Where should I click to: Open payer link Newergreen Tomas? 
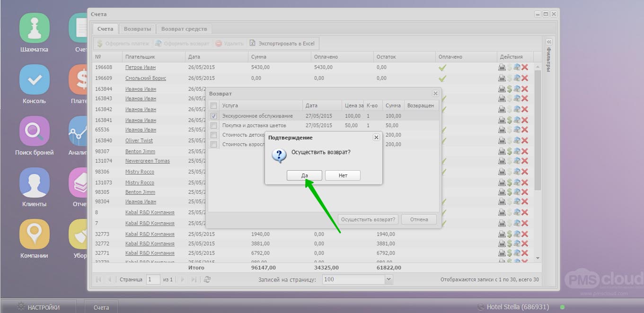148,161
